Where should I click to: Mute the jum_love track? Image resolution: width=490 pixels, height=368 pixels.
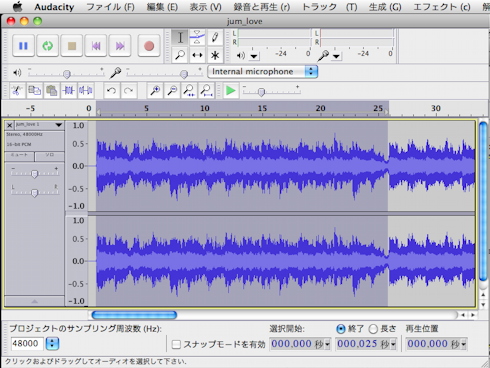click(x=19, y=156)
